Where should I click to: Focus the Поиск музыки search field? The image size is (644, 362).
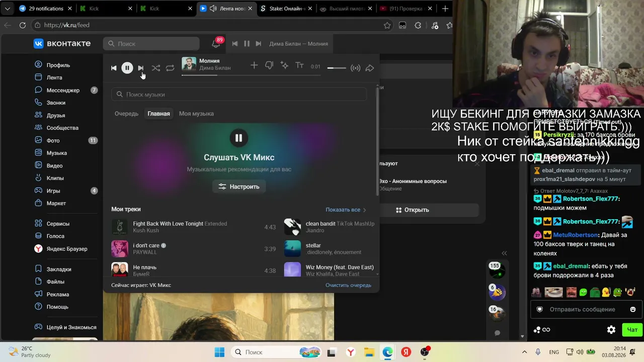pyautogui.click(x=239, y=95)
